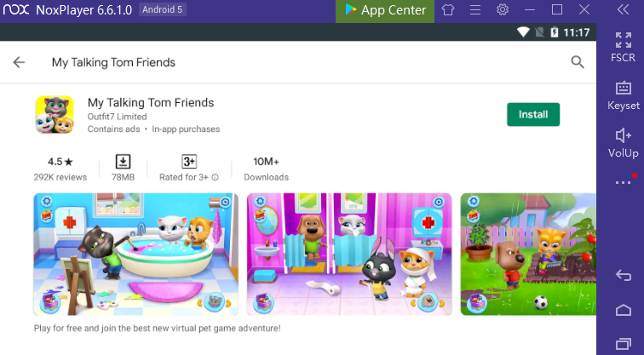Collapse the sidebar with the double chevron
644x355 pixels.
[x=623, y=10]
